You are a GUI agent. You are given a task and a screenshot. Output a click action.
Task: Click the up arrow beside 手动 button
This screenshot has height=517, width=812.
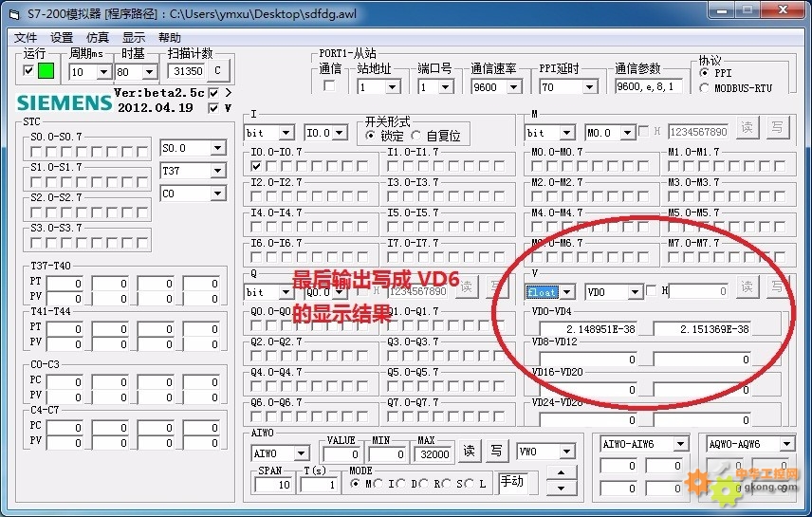tap(561, 471)
